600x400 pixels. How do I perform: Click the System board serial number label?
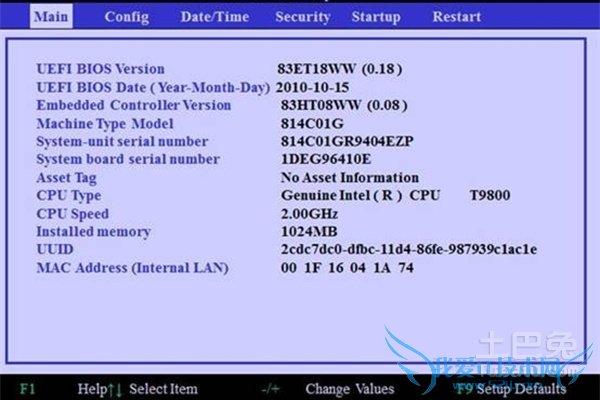pos(128,159)
